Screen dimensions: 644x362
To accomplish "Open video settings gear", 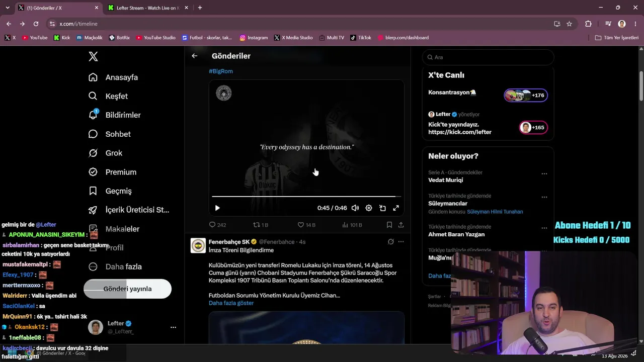I will coord(369,208).
